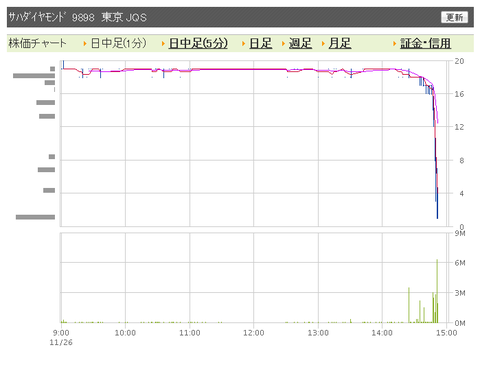Click the price axis label 20
The height and width of the screenshot is (367, 480).
pyautogui.click(x=459, y=61)
